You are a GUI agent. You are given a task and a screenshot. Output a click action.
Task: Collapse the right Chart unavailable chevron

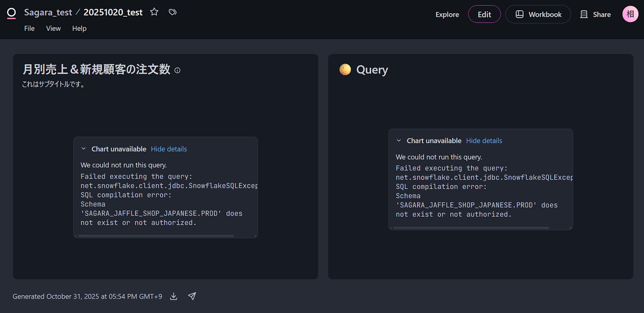coord(399,141)
